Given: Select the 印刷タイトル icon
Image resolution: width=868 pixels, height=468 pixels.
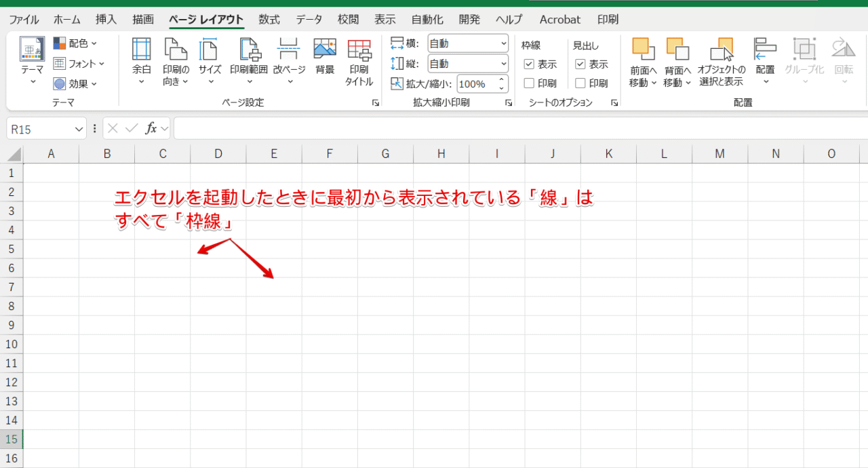Looking at the screenshot, I should [x=359, y=61].
